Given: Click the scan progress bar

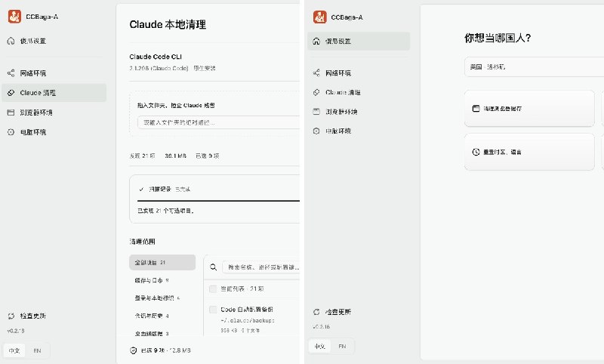Looking at the screenshot, I should coord(218,201).
